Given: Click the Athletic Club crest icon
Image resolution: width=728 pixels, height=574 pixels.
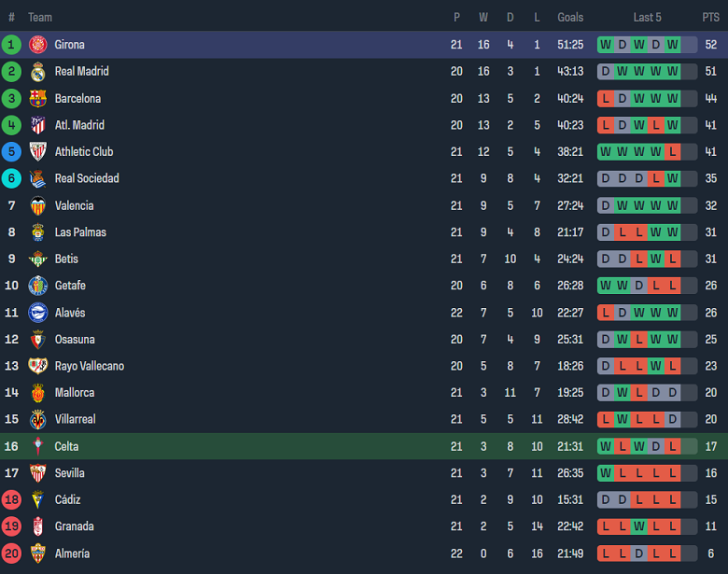Looking at the screenshot, I should [x=37, y=152].
